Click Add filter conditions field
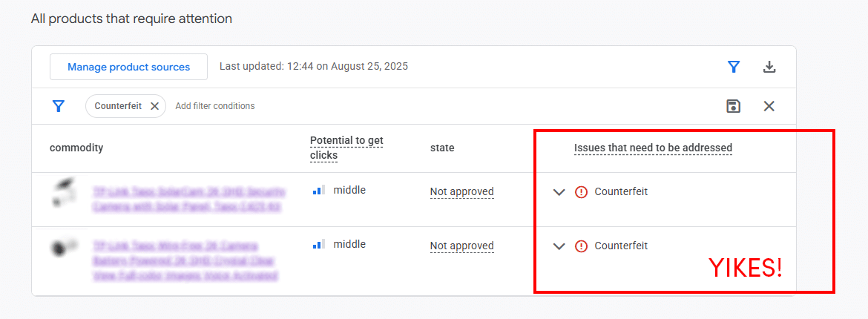868x319 pixels. click(x=215, y=106)
